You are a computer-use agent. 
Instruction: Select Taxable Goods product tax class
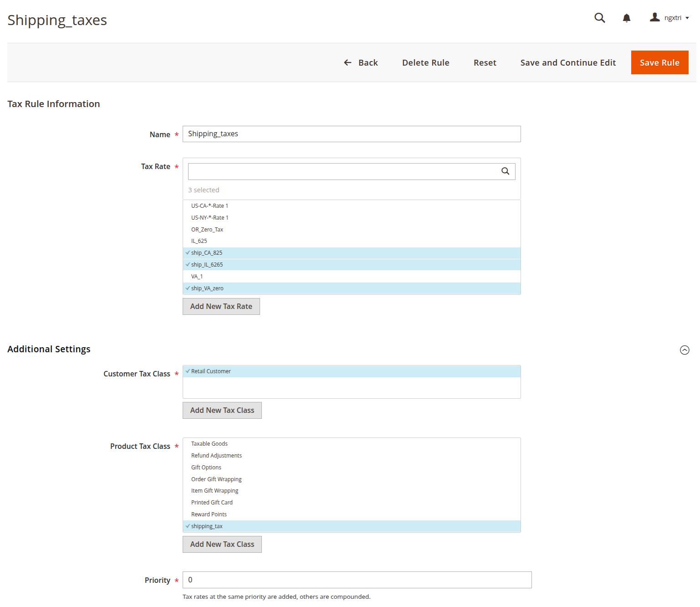(x=209, y=444)
